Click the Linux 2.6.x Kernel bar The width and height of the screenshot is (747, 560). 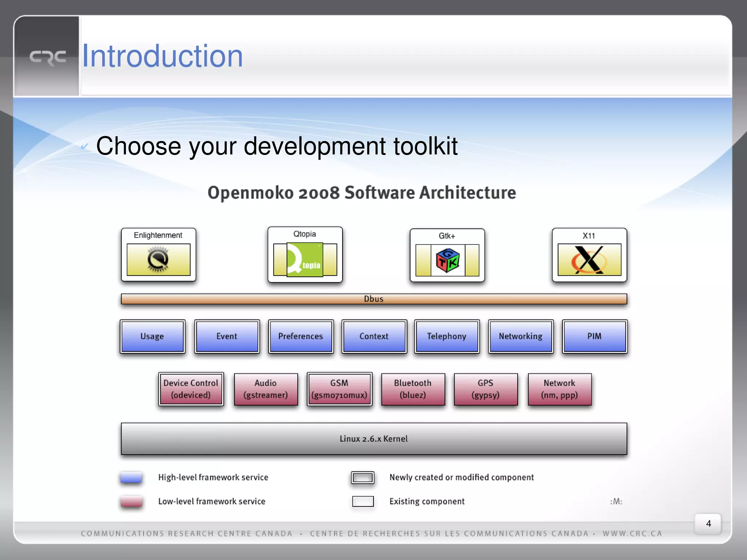pyautogui.click(x=374, y=439)
